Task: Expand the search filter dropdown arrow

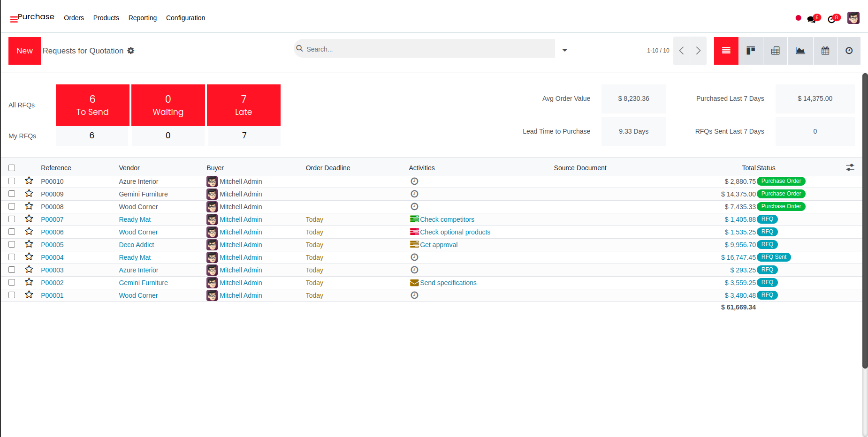Action: (x=565, y=50)
